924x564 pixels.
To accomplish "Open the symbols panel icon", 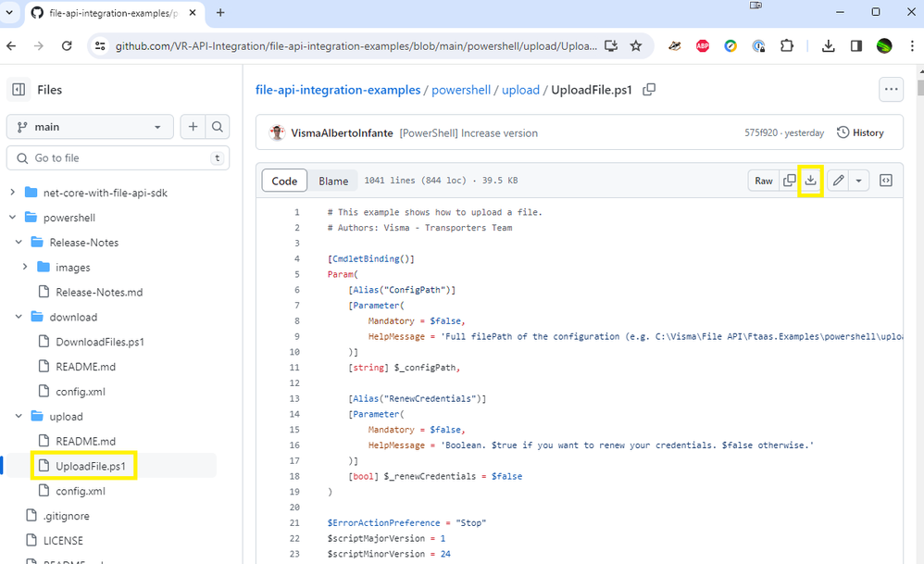I will coord(886,181).
